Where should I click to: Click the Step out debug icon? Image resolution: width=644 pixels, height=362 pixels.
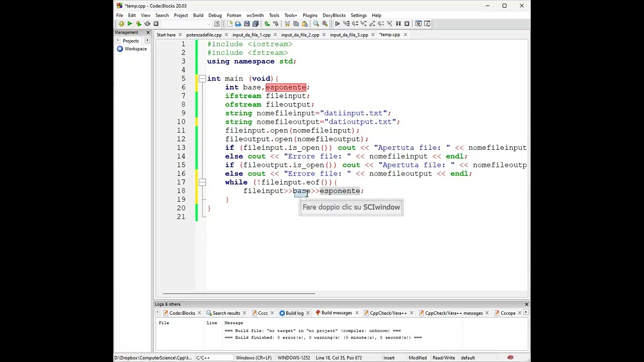(372, 24)
